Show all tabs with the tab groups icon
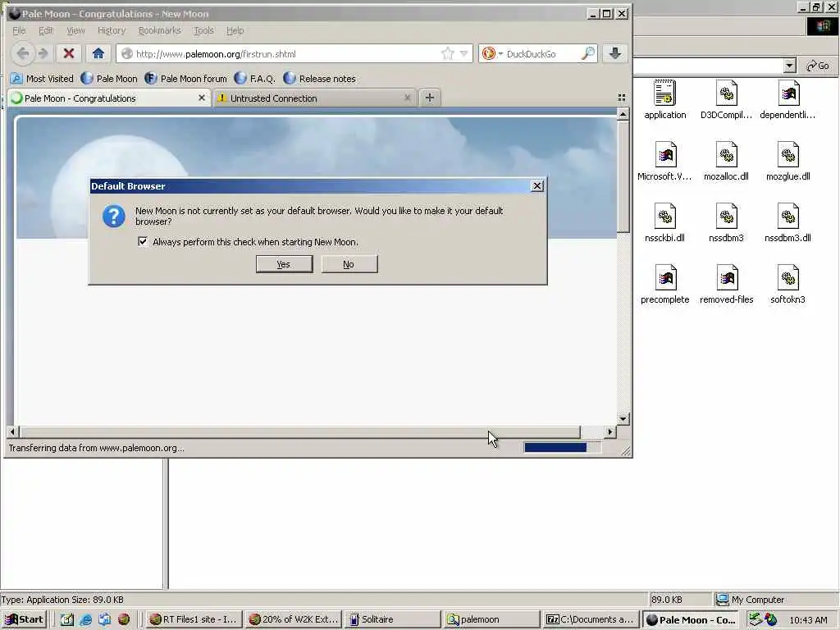 pyautogui.click(x=622, y=98)
